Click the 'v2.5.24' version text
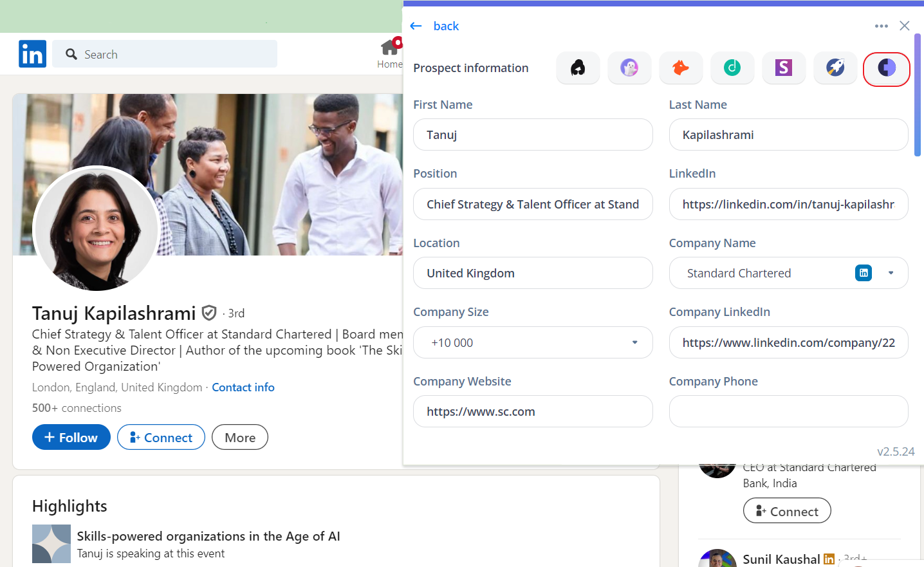 [896, 451]
